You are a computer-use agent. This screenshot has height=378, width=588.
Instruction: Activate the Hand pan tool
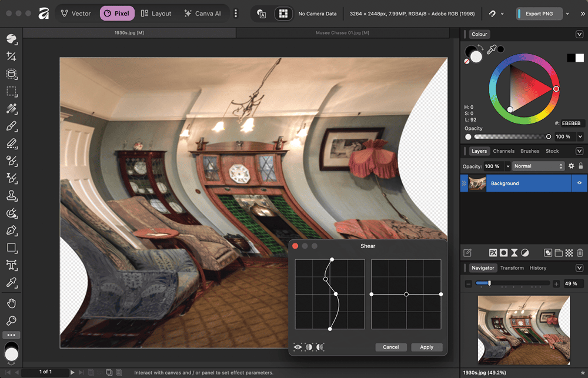click(11, 303)
